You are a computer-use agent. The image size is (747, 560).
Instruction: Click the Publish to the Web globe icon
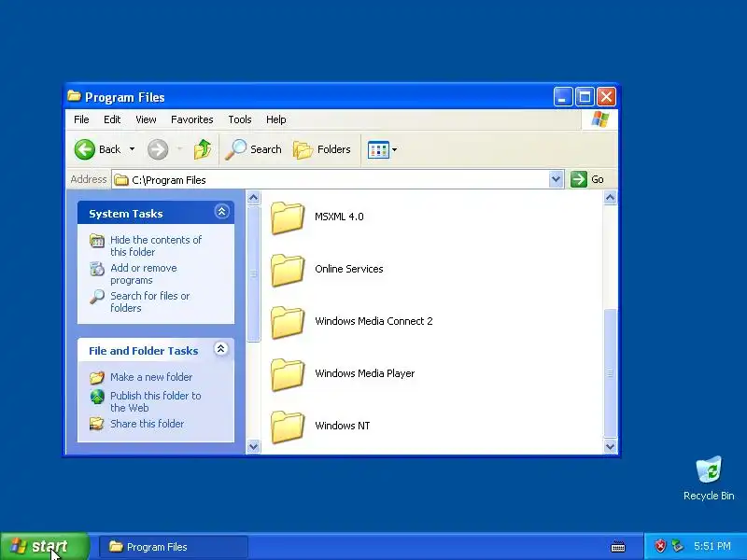[x=97, y=397]
